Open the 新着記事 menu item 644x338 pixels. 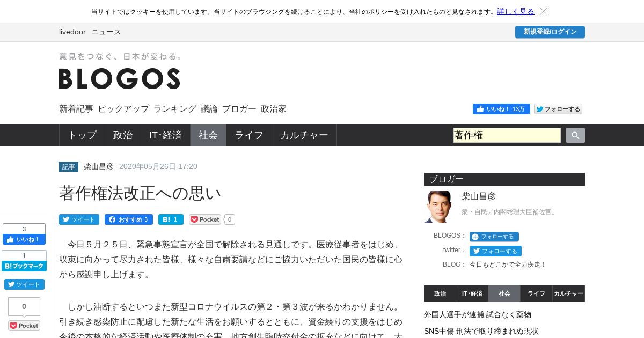76,109
